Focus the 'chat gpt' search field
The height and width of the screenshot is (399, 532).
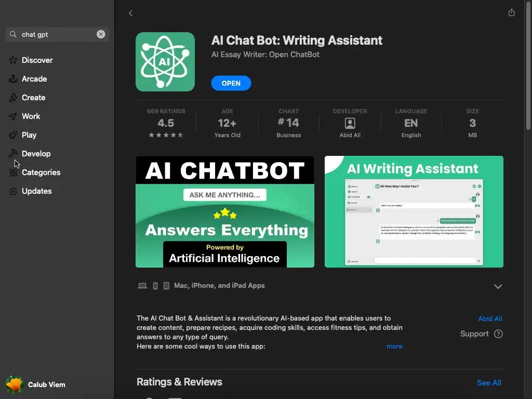point(57,34)
